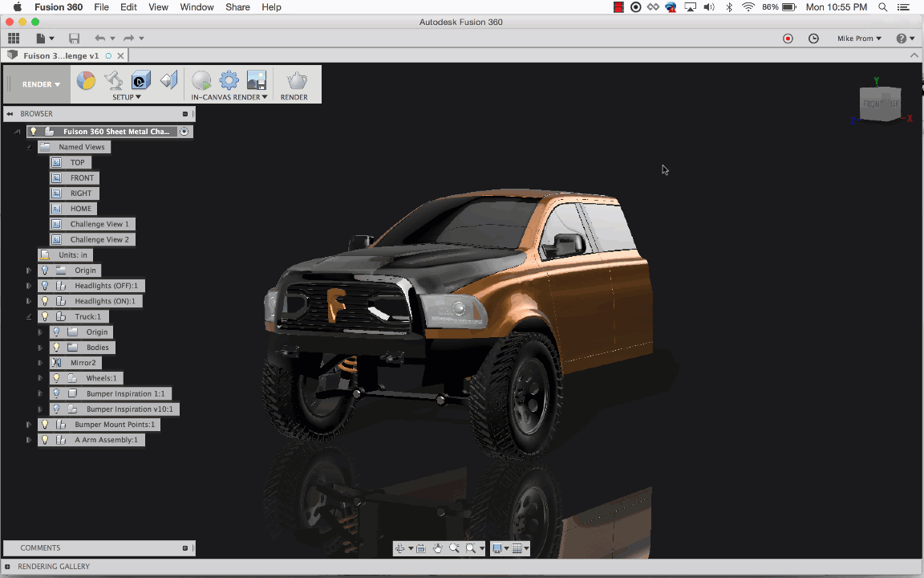924x578 pixels.
Task: Start In-Canvas Render with play sphere
Action: [x=201, y=80]
